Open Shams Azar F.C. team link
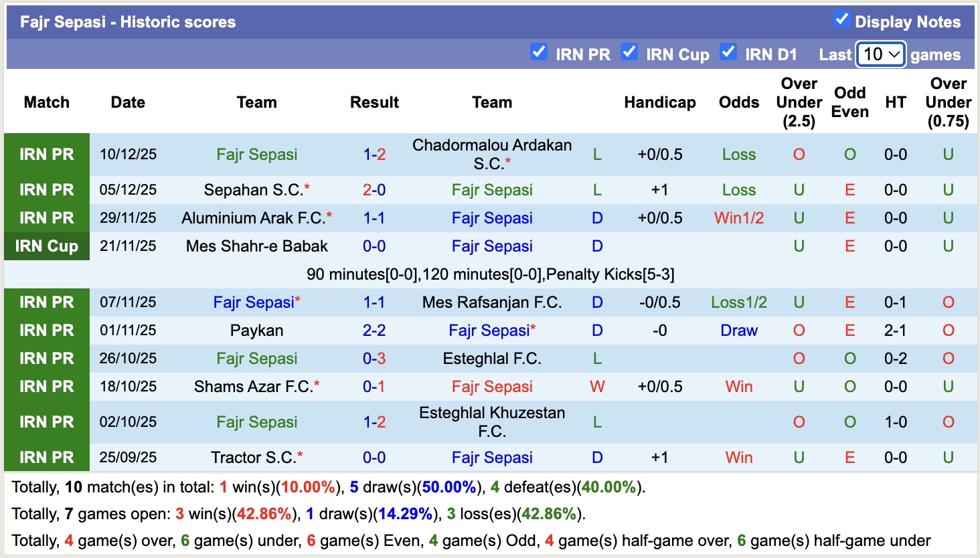This screenshot has width=980, height=558. 253,387
